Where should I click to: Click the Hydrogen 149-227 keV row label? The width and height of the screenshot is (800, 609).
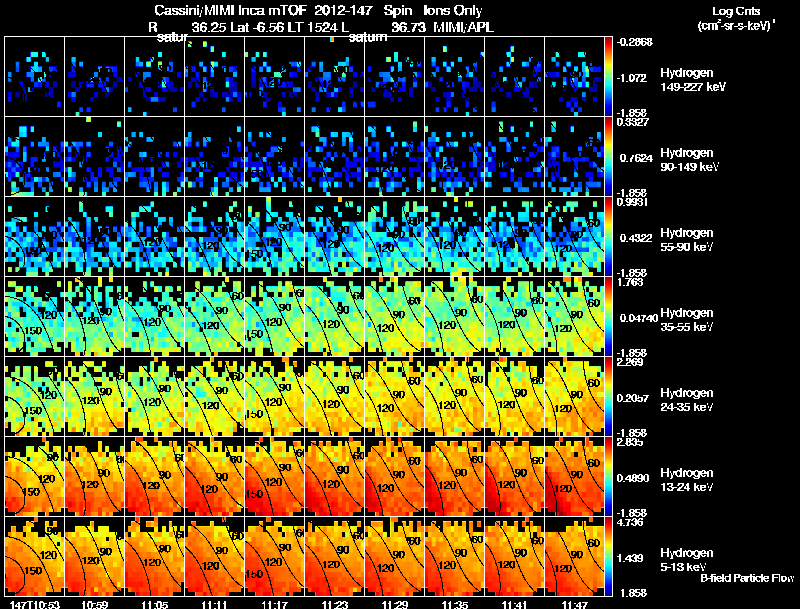(692, 80)
